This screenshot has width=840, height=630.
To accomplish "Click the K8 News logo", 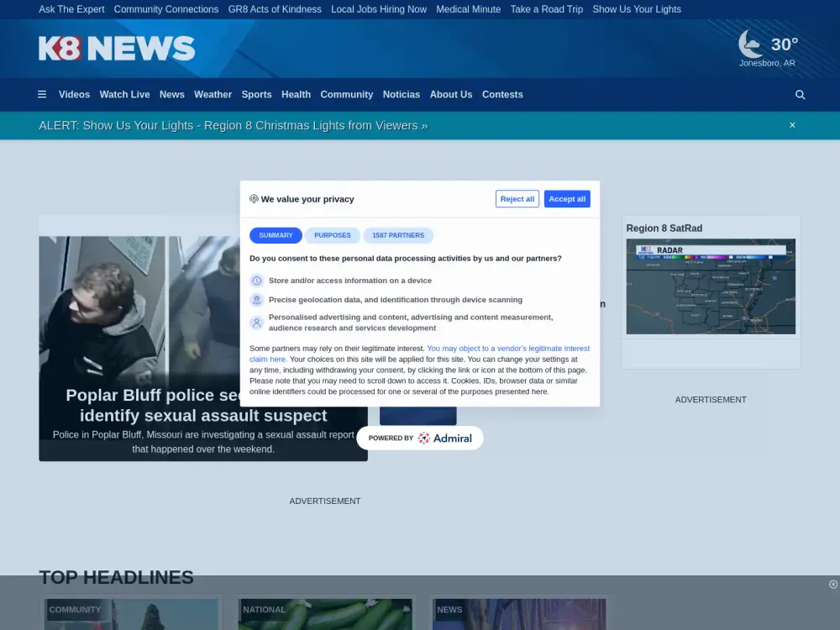I will [117, 49].
